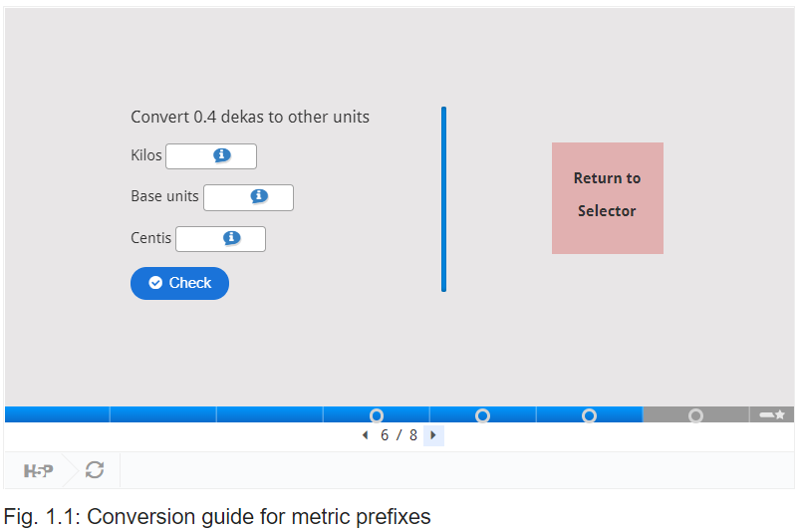801x532 pixels.
Task: Click into the Centis answer field
Action: (221, 239)
